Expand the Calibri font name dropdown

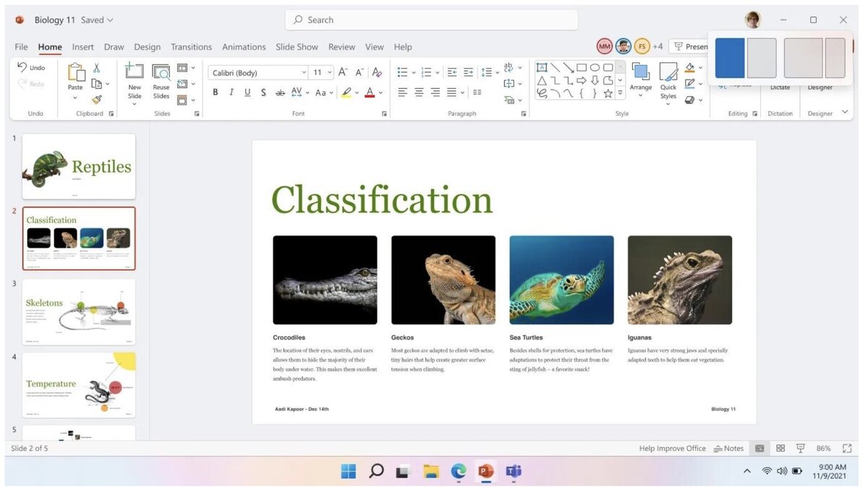pyautogui.click(x=304, y=72)
